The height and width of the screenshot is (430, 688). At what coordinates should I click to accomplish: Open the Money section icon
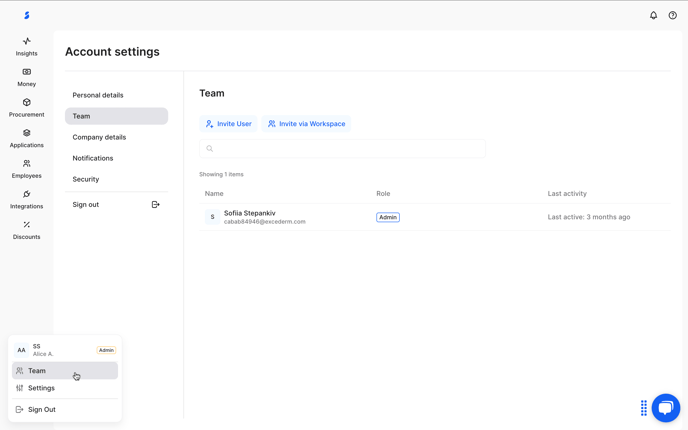[26, 72]
